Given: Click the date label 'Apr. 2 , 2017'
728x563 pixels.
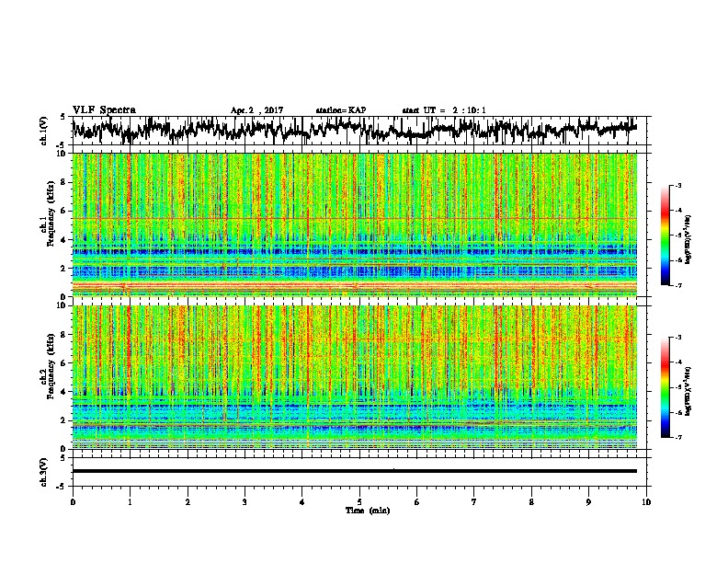Looking at the screenshot, I should tap(256, 110).
